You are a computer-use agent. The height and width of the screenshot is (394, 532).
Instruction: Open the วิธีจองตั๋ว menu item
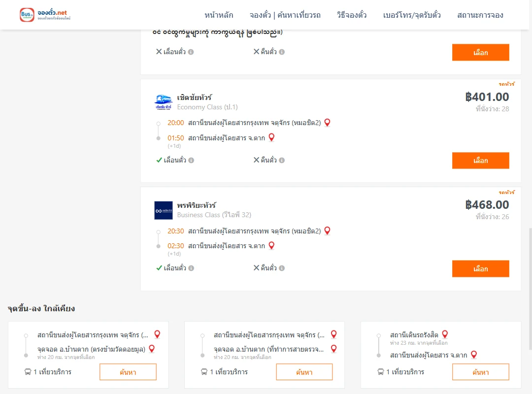click(x=352, y=15)
